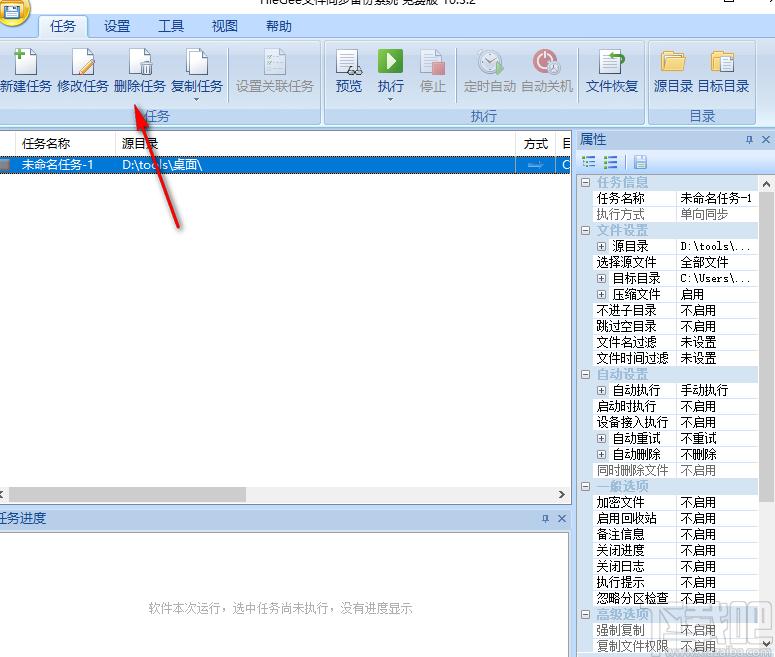Click the Auto Shutdown (自动关机) icon
This screenshot has width=775, height=657.
point(546,61)
